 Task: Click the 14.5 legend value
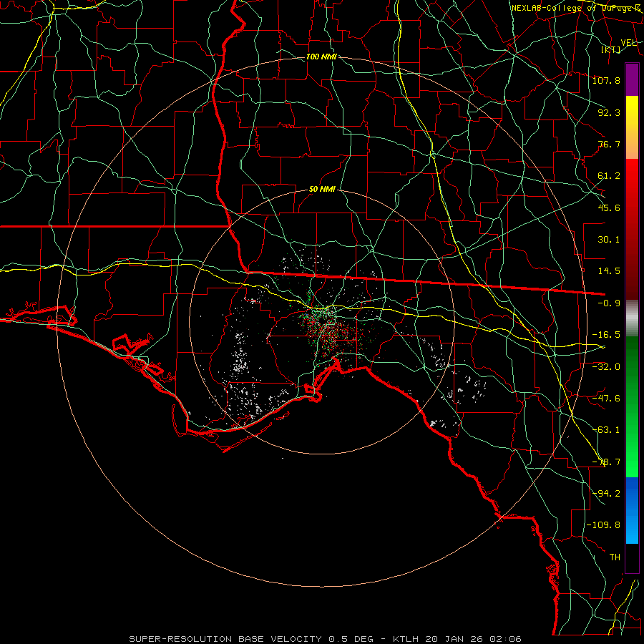tap(609, 271)
